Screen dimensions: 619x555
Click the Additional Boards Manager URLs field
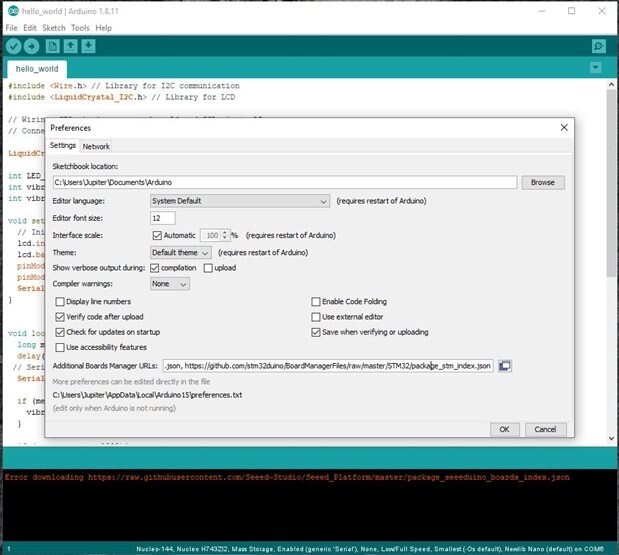[328, 366]
